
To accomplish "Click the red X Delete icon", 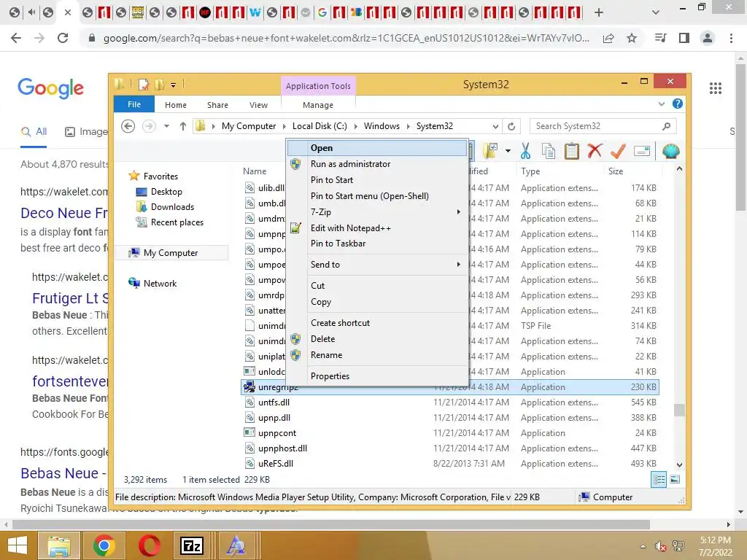I will [595, 151].
